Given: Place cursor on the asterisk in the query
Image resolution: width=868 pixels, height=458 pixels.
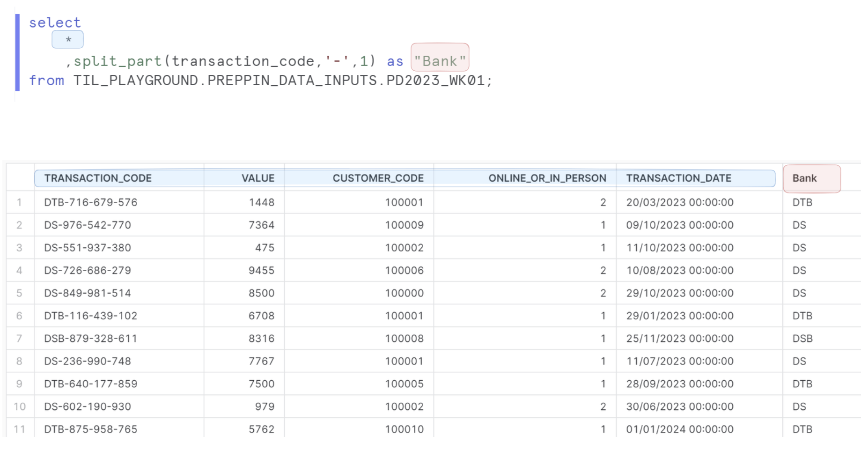Looking at the screenshot, I should point(68,40).
